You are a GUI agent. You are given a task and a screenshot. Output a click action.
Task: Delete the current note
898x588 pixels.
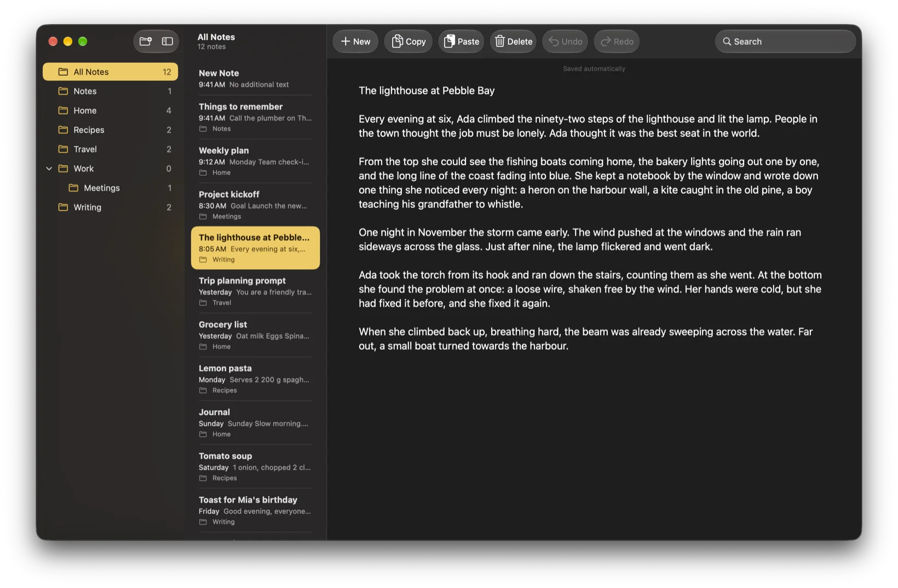click(513, 42)
